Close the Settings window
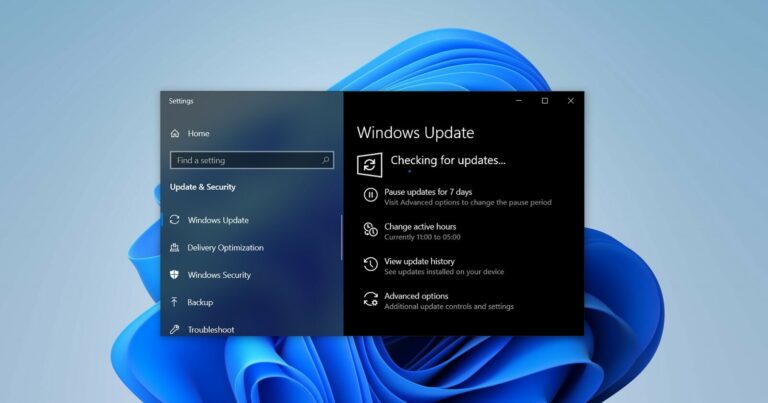Screen dimensions: 768x403 click(x=571, y=100)
